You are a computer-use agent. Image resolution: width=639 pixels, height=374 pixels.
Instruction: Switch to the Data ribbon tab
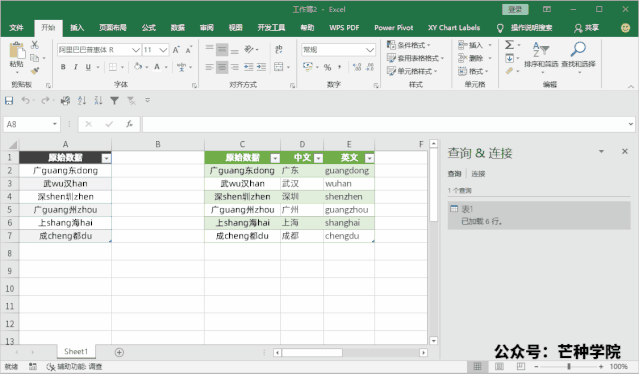[178, 28]
